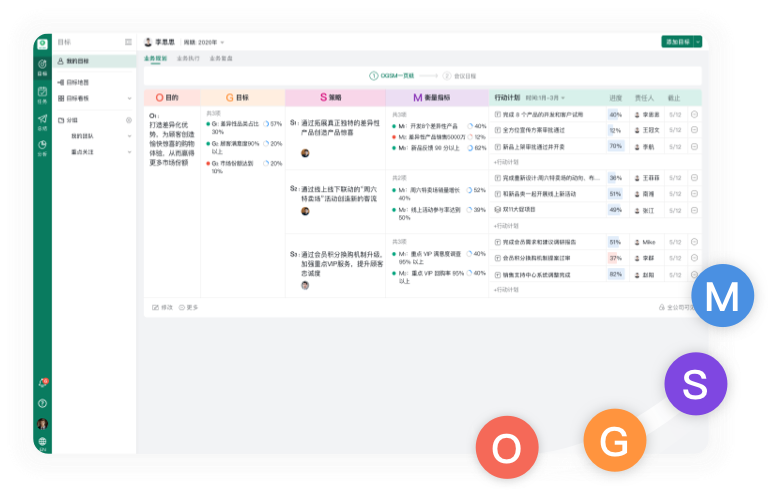Image resolution: width=769 pixels, height=501 pixels.
Task: Click the green app logo in sidebar
Action: tap(43, 44)
